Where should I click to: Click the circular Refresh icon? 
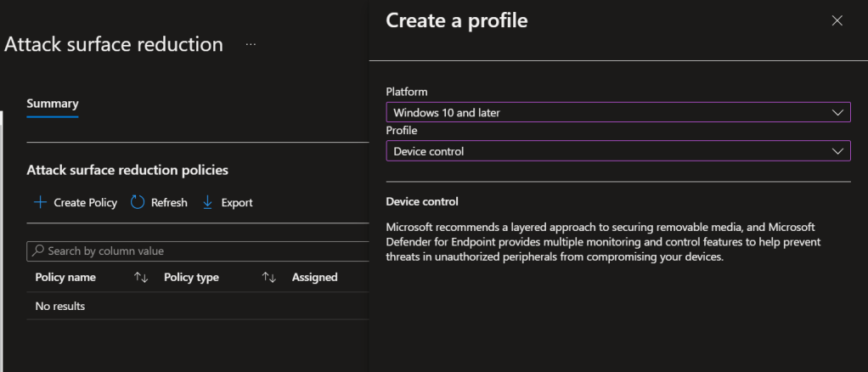(x=138, y=202)
